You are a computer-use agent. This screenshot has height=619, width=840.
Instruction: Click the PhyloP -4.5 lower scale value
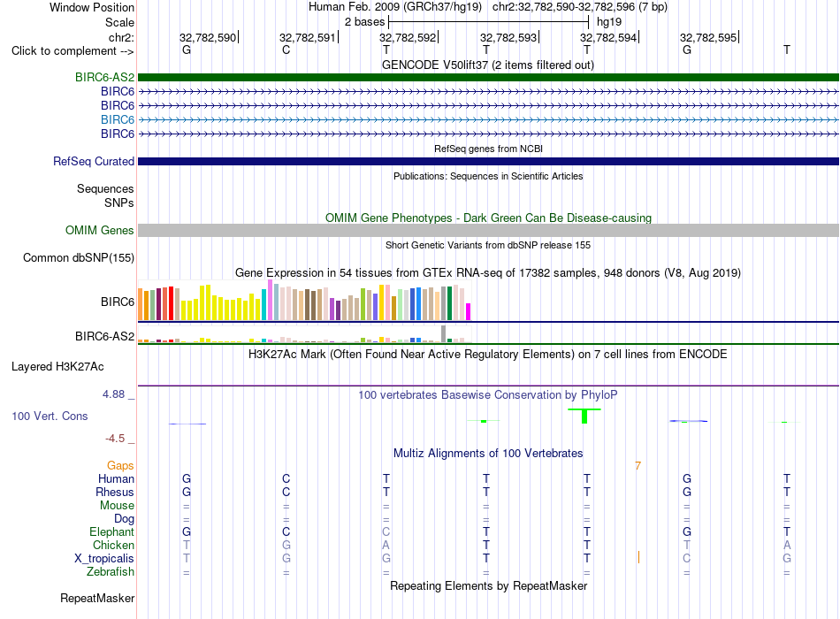point(115,439)
